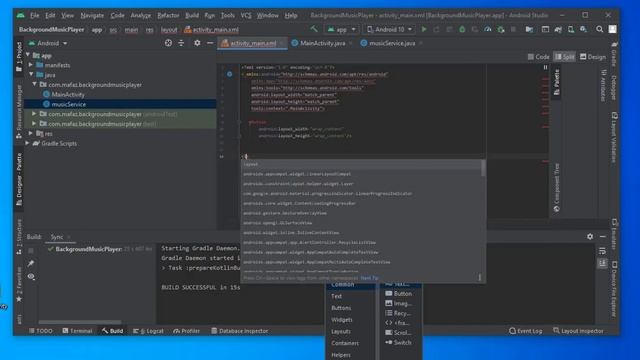Run the app with green play icon
Image resolution: width=640 pixels, height=360 pixels.
point(424,29)
